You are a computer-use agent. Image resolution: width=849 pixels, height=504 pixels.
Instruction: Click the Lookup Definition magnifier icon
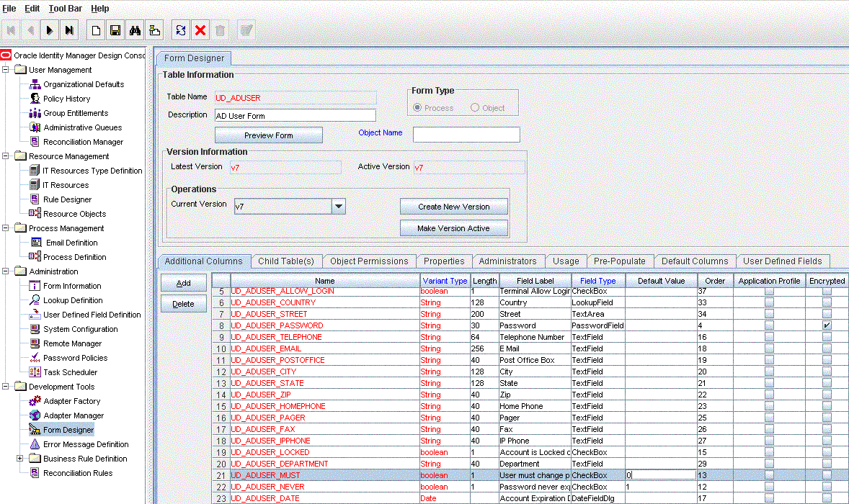[35, 300]
